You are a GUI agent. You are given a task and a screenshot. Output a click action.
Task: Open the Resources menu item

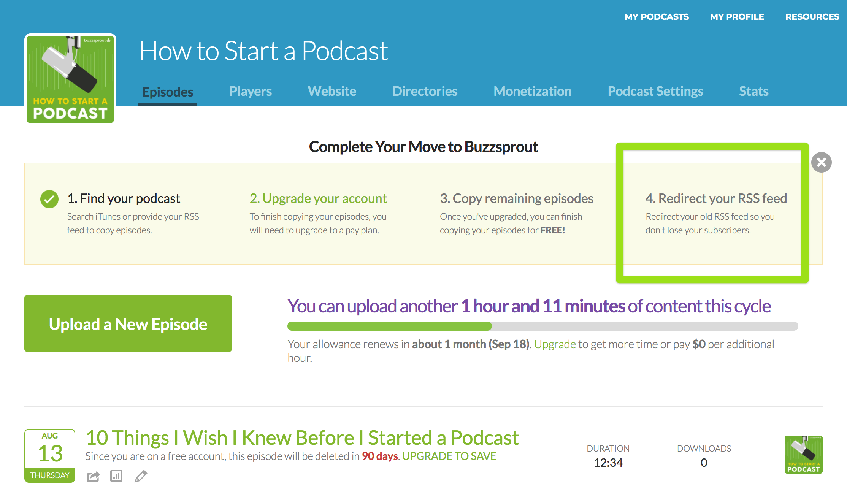click(x=812, y=17)
